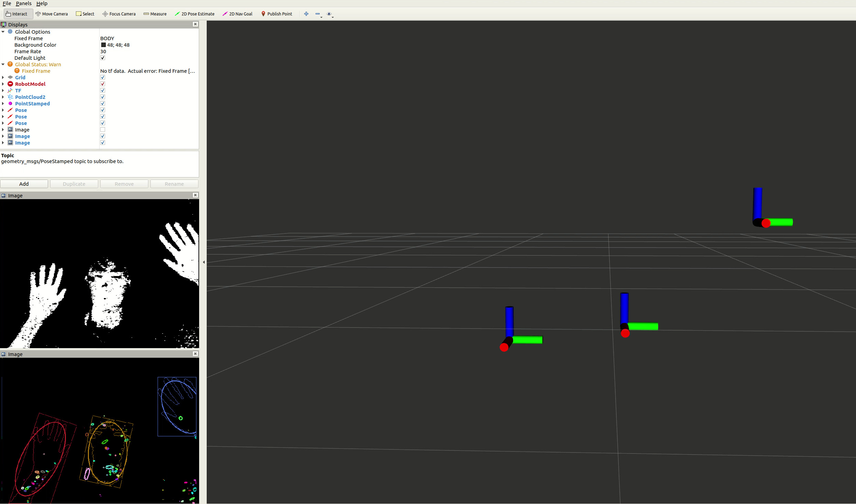The height and width of the screenshot is (504, 856).
Task: Disable the Grid display checkbox
Action: click(103, 78)
